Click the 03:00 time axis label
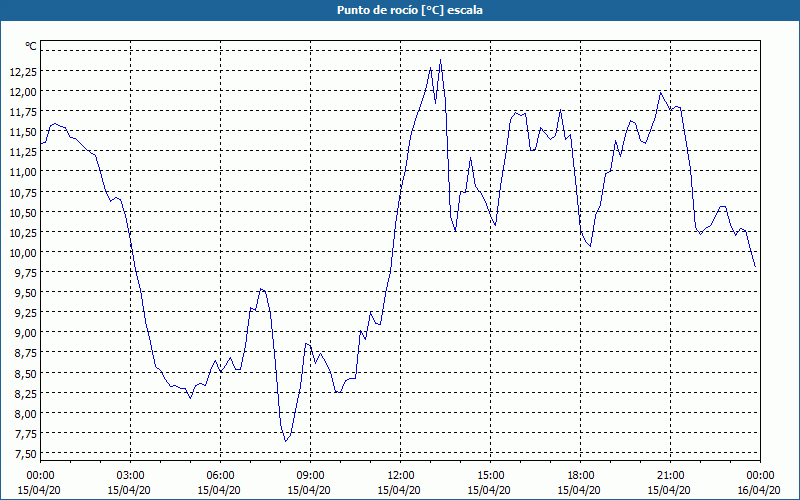Image resolution: width=800 pixels, height=500 pixels. [130, 476]
